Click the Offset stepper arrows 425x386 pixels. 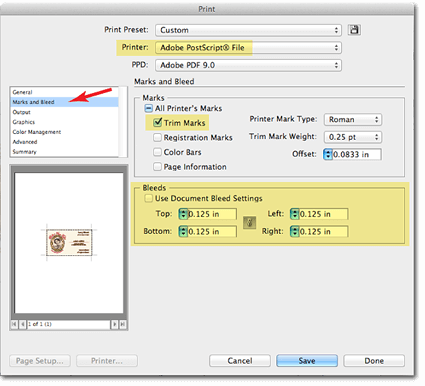click(328, 154)
